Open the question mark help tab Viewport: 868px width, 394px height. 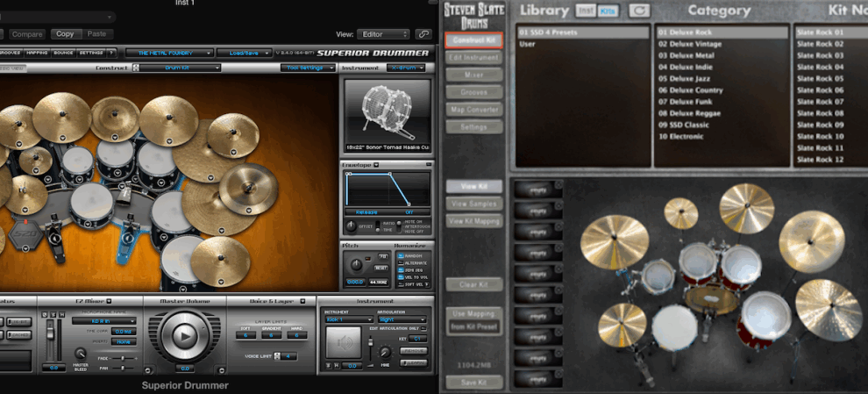tap(111, 53)
